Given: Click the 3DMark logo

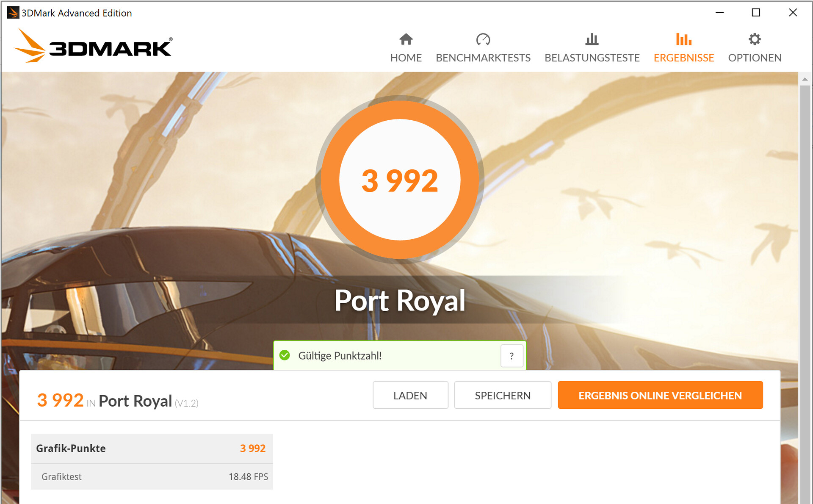Looking at the screenshot, I should coord(93,46).
